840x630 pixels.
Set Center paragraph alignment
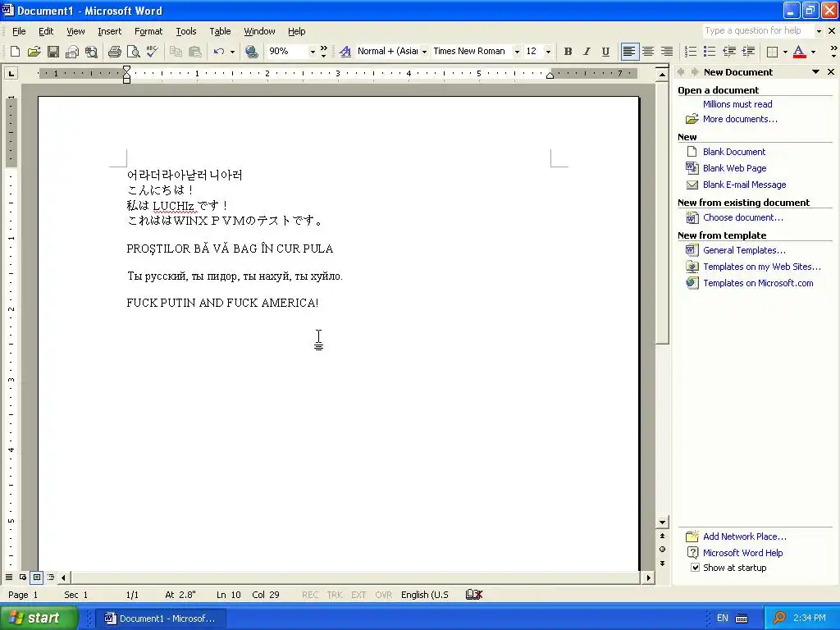(648, 52)
